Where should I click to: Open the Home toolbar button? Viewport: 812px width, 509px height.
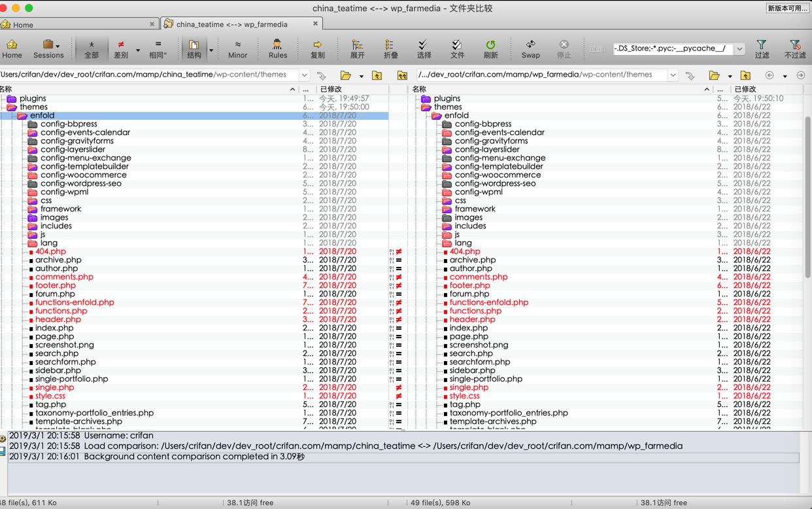pos(12,48)
